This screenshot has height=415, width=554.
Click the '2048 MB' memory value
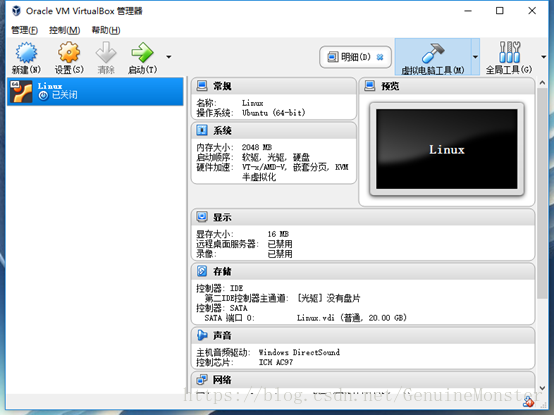(x=257, y=147)
